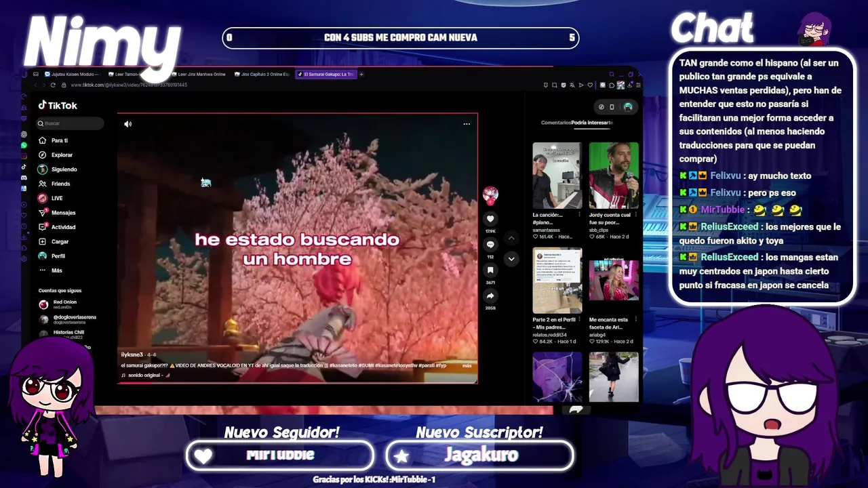Viewport: 868px width, 488px height.
Task: Follow the creator via the avatar plus badge
Action: coord(490,201)
